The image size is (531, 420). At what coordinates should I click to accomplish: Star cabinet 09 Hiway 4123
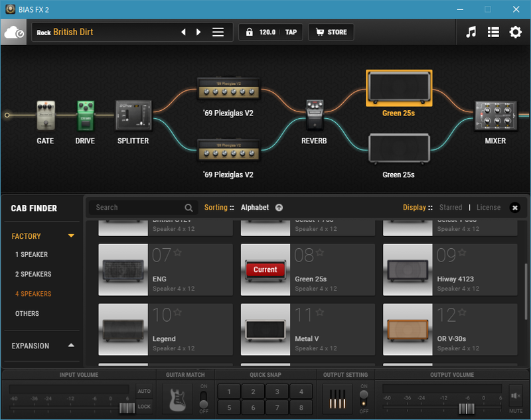(x=462, y=252)
